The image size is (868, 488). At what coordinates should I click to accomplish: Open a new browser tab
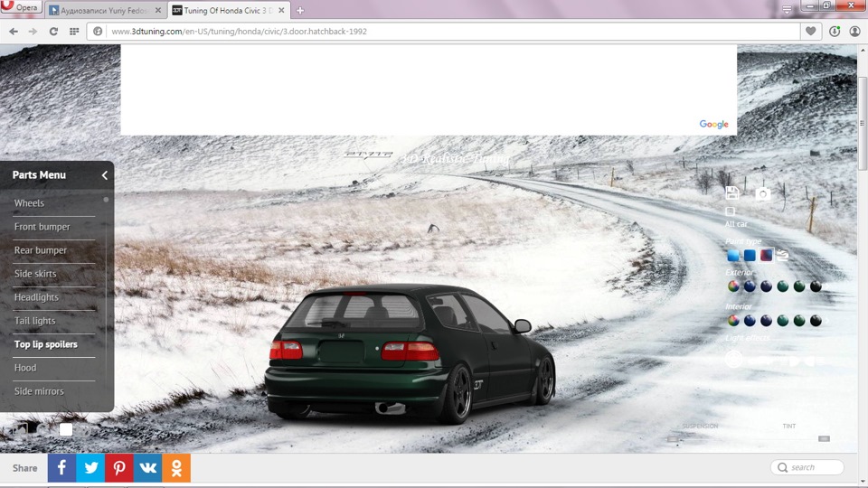pyautogui.click(x=300, y=11)
